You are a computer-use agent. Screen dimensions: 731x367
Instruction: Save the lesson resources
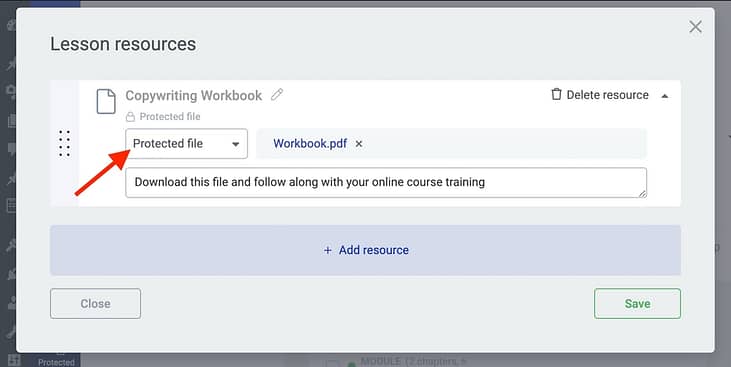point(637,304)
